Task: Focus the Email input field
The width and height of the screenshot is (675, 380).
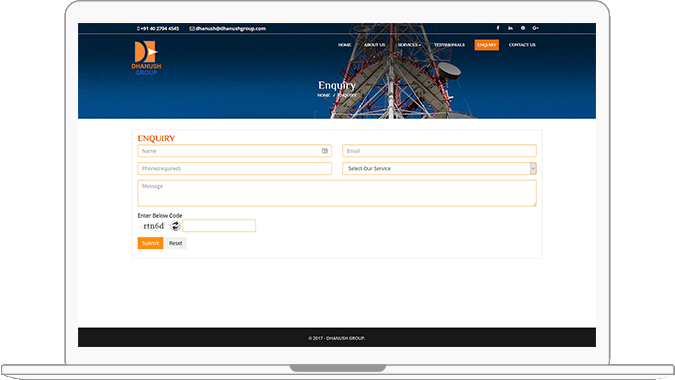Action: point(439,151)
